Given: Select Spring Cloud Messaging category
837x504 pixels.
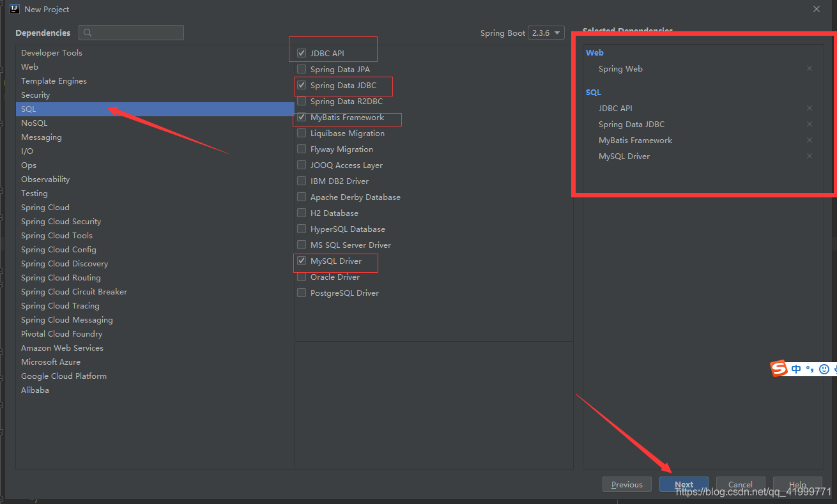Looking at the screenshot, I should 155,319.
